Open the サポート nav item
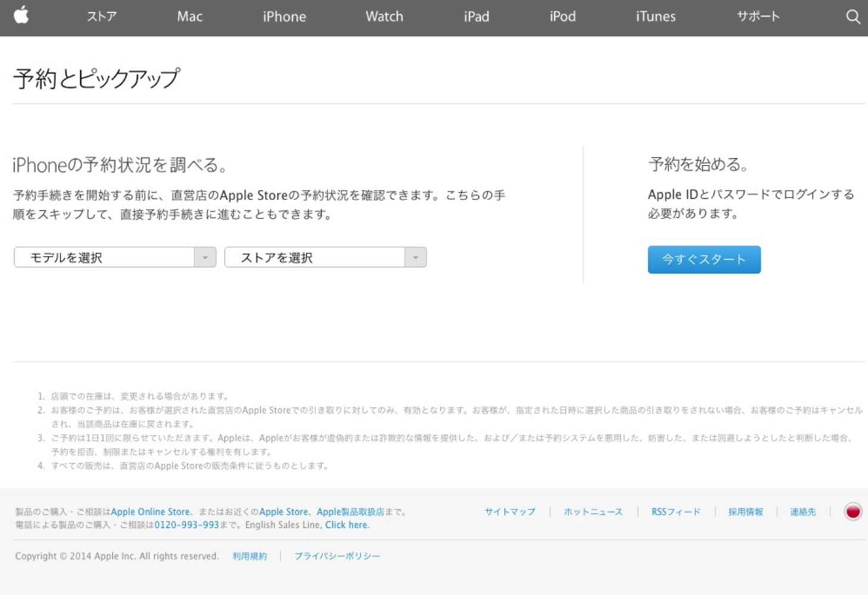This screenshot has width=868, height=595. (758, 17)
